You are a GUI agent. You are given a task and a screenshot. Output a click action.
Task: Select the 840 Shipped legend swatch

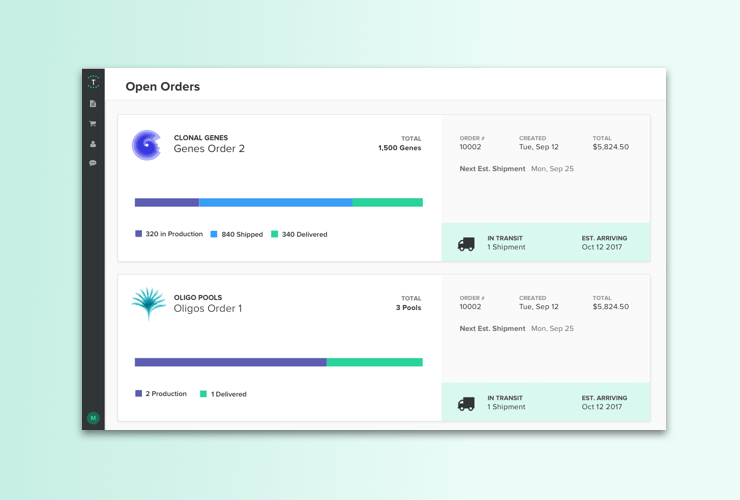(x=214, y=234)
